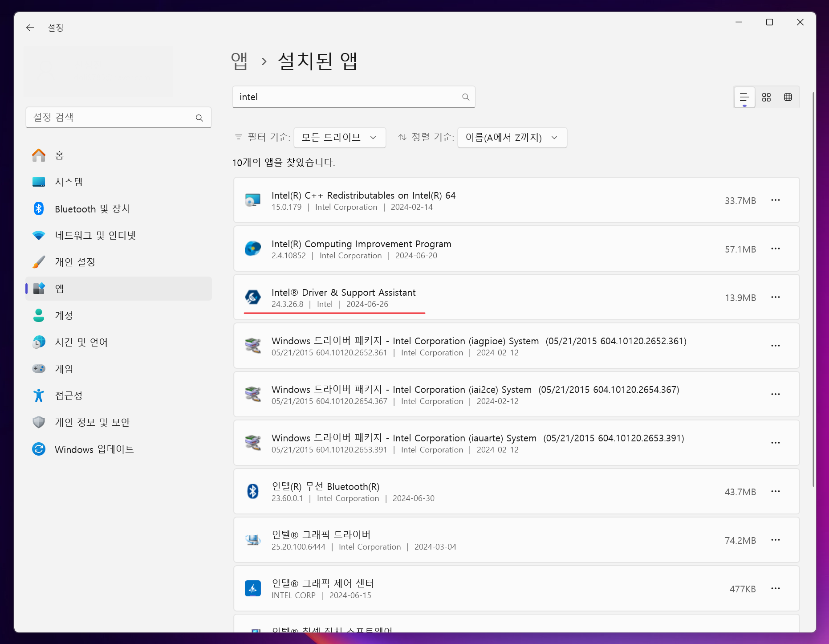Open more options for iauarte driver package

[x=776, y=443]
